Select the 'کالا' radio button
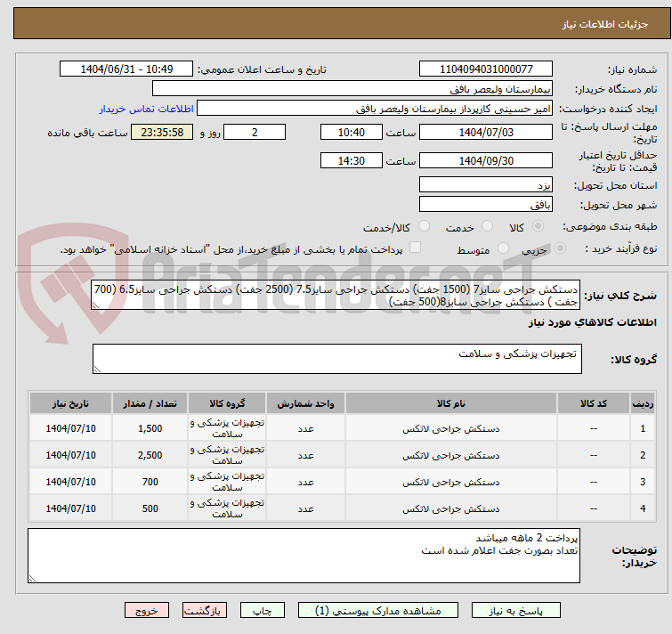The width and height of the screenshot is (672, 634). [x=537, y=227]
